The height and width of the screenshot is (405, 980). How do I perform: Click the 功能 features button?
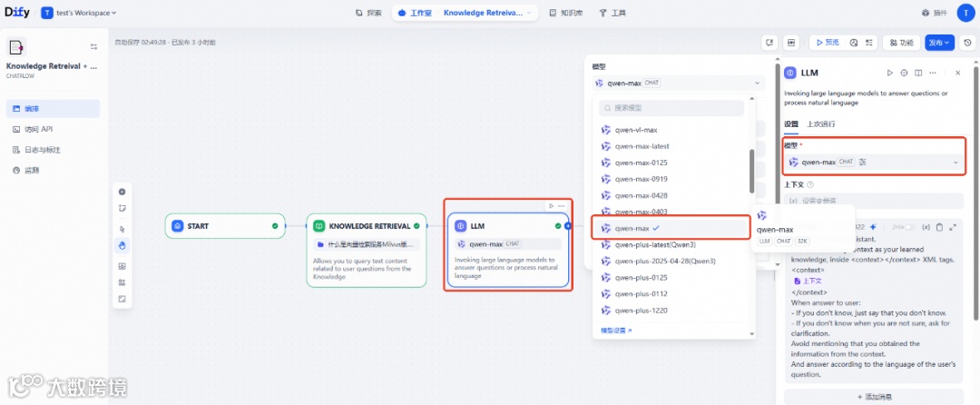901,43
